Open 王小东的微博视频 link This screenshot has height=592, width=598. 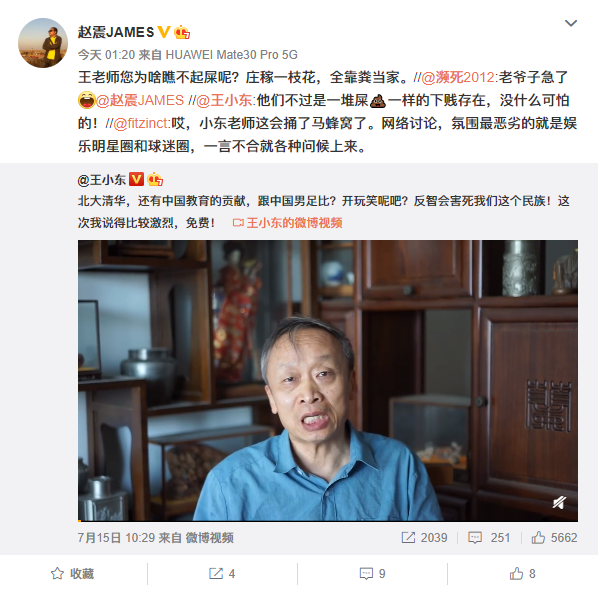pyautogui.click(x=288, y=223)
